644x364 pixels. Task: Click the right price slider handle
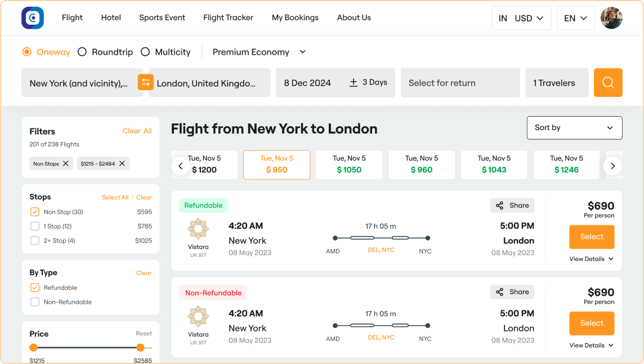(140, 348)
